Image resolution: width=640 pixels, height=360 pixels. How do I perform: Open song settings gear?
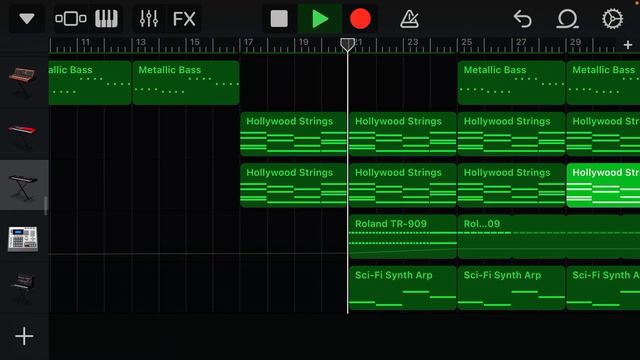612,19
